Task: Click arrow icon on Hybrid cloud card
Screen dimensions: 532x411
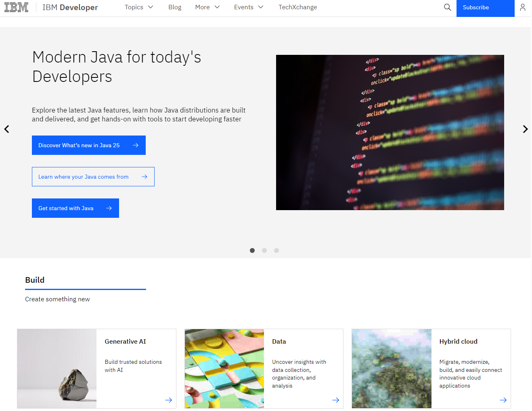Action: click(503, 400)
